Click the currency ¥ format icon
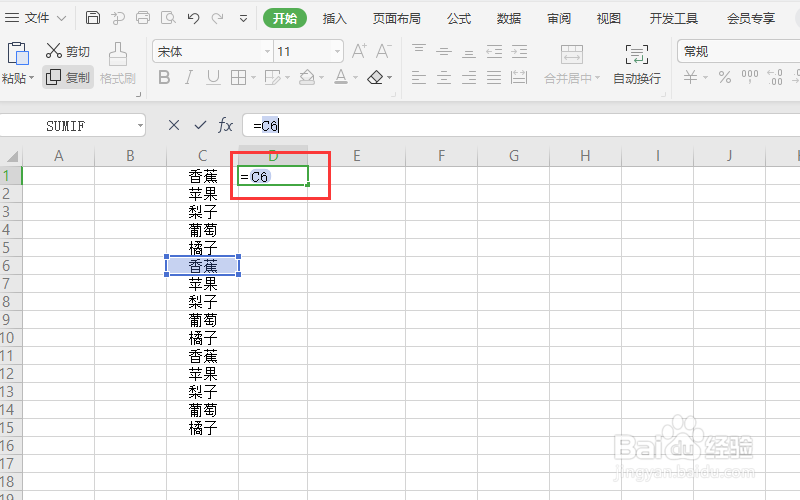800x500 pixels. 690,78
